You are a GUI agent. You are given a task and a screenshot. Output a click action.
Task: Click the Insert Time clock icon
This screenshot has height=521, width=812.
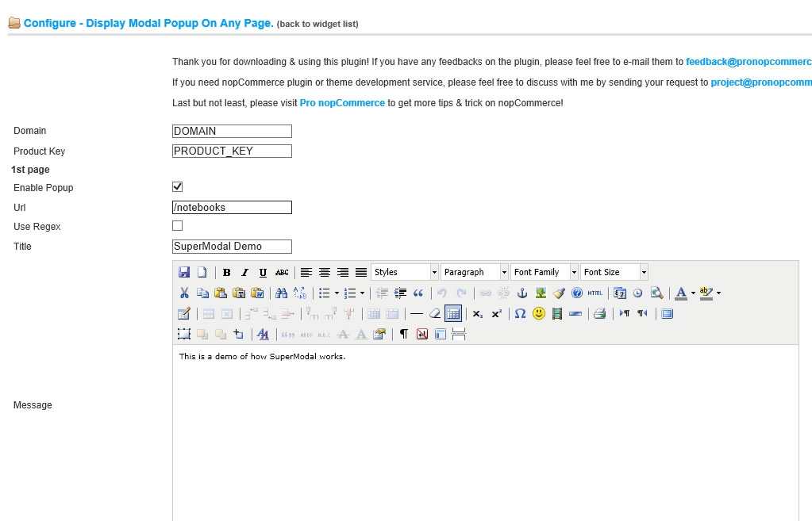tap(637, 293)
